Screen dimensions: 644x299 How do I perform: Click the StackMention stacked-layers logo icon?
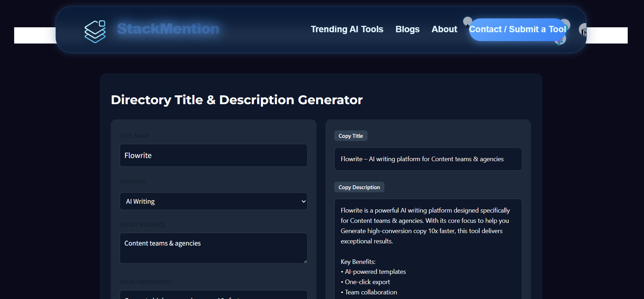pyautogui.click(x=95, y=32)
